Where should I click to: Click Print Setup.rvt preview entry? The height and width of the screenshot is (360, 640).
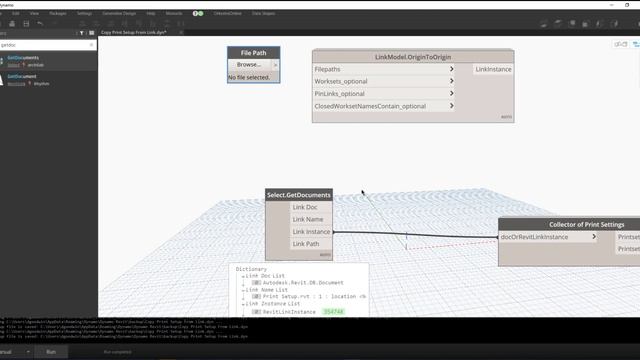coord(314,296)
